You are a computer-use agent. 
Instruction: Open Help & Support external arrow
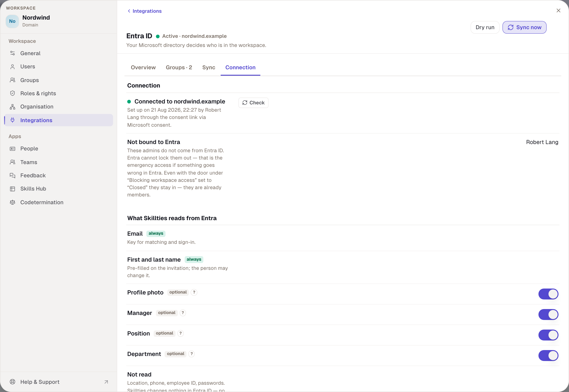[x=106, y=382]
